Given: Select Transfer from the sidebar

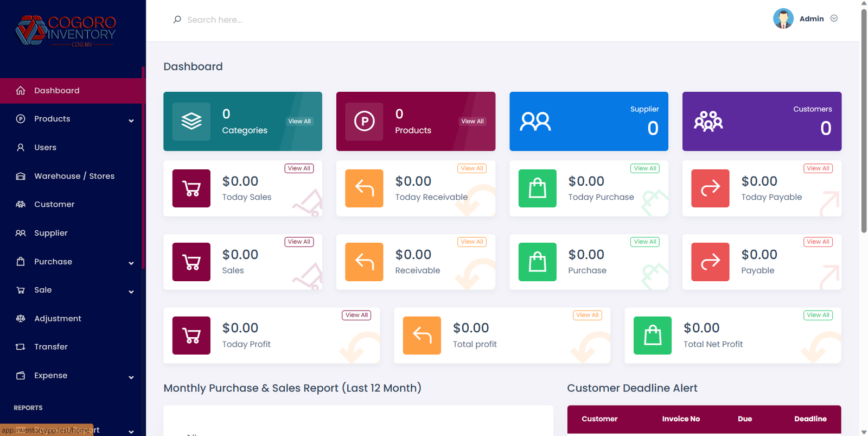Looking at the screenshot, I should (51, 347).
